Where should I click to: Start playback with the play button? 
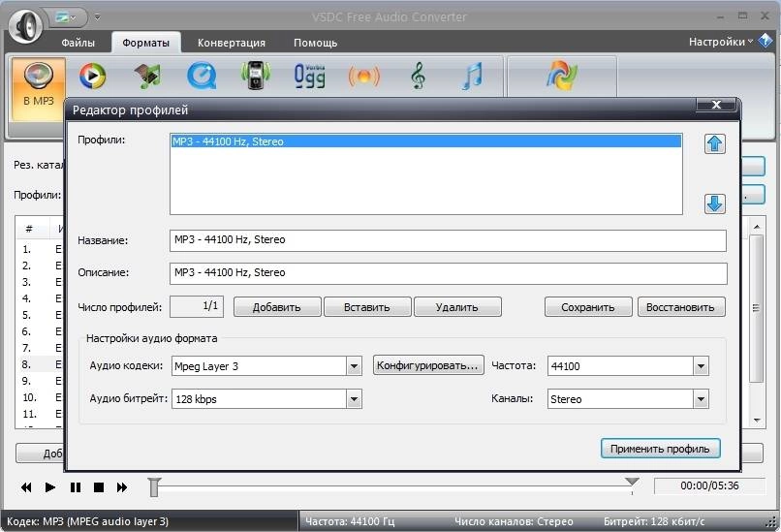(x=50, y=487)
